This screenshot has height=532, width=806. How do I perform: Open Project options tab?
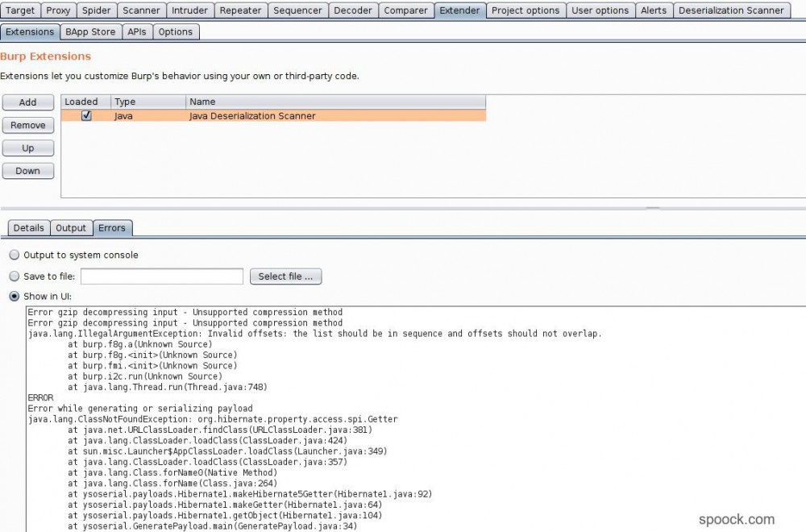point(526,10)
